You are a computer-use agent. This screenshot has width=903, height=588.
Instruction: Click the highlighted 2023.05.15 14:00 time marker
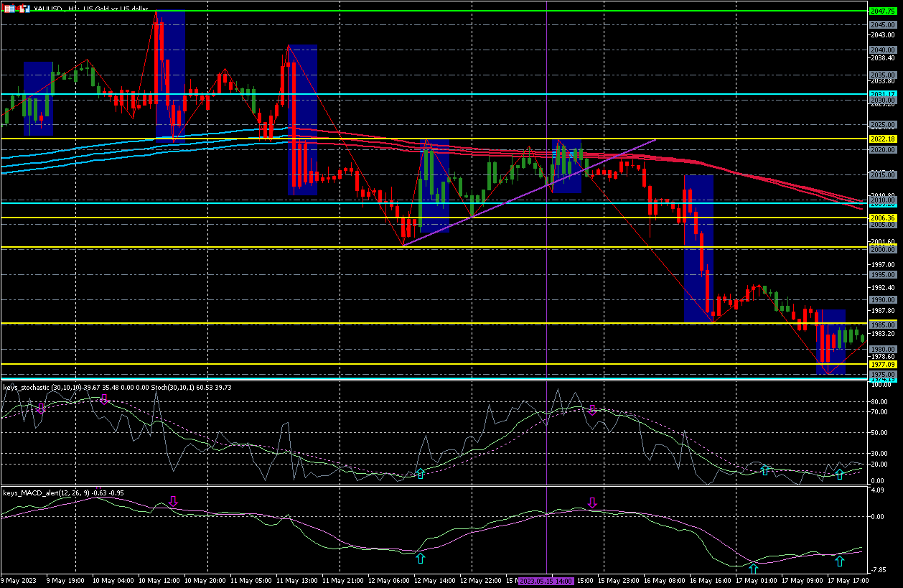click(x=546, y=579)
